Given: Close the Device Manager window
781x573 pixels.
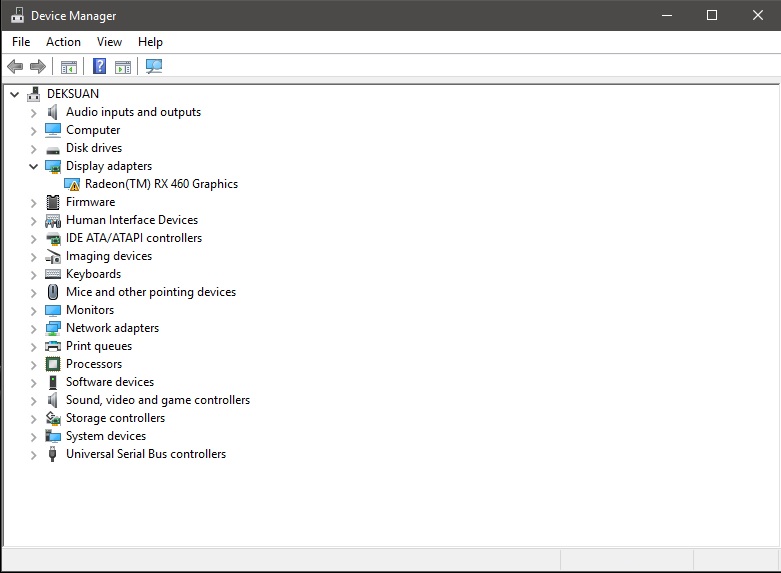Looking at the screenshot, I should 758,15.
